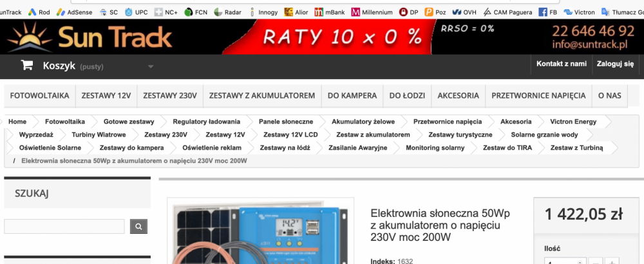Click the search text field under SZUKAJ
The height and width of the screenshot is (264, 644).
pyautogui.click(x=64, y=226)
